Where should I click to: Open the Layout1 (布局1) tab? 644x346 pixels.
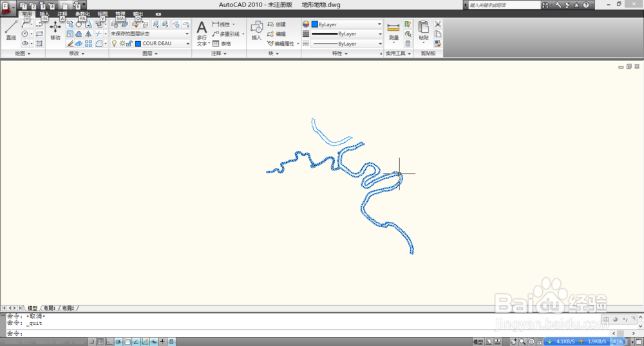tap(50, 308)
